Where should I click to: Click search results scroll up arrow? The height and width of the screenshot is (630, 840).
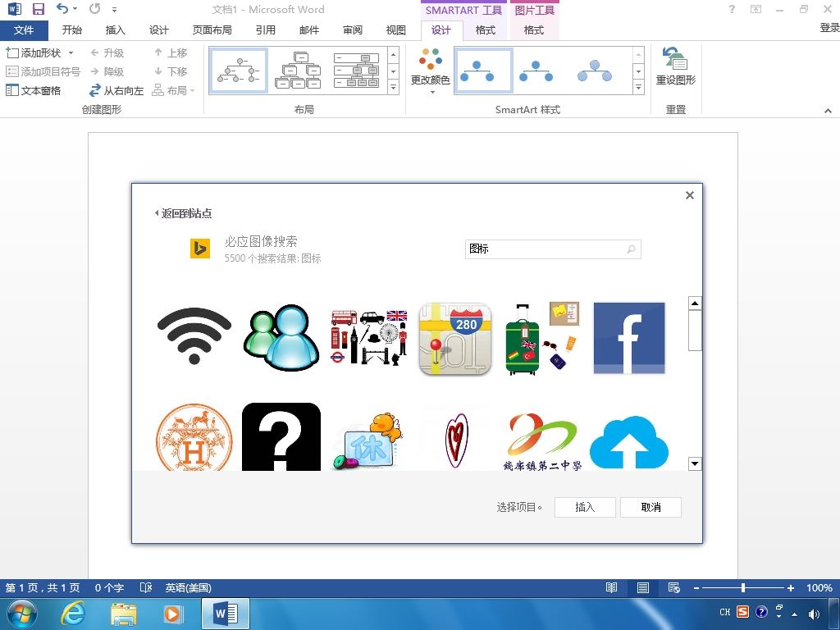(695, 304)
